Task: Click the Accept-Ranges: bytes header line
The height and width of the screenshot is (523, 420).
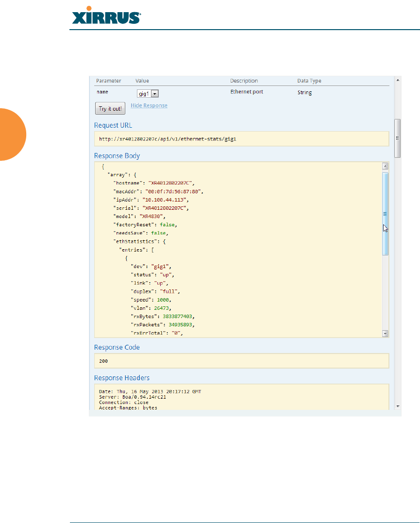Action: tap(128, 407)
